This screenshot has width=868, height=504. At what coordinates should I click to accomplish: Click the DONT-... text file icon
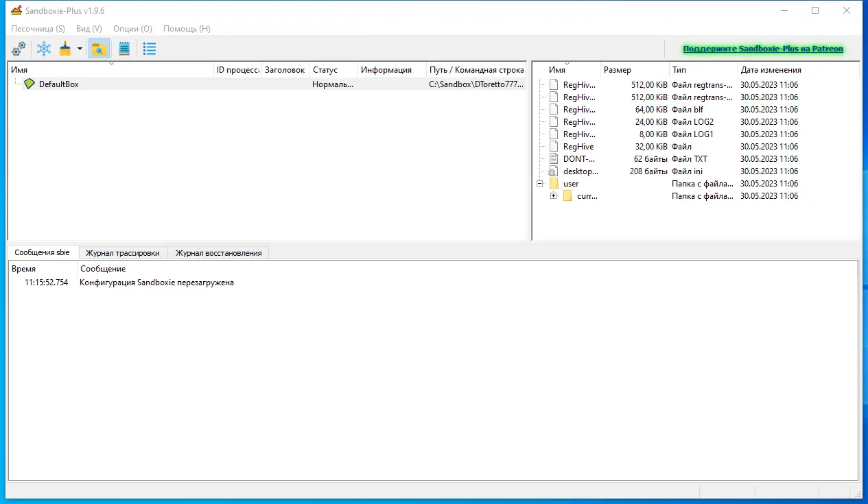[x=554, y=159]
